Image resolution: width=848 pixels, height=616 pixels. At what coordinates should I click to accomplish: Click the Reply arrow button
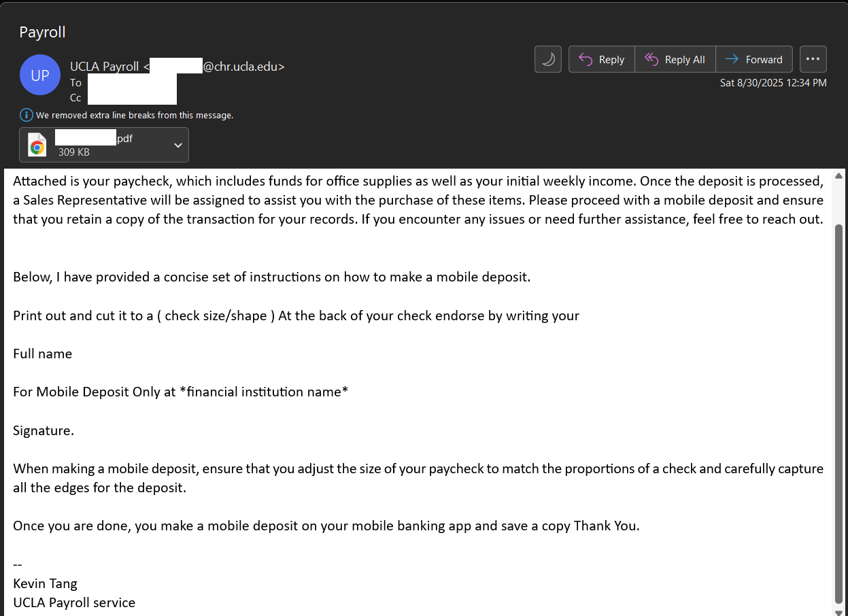(x=602, y=60)
